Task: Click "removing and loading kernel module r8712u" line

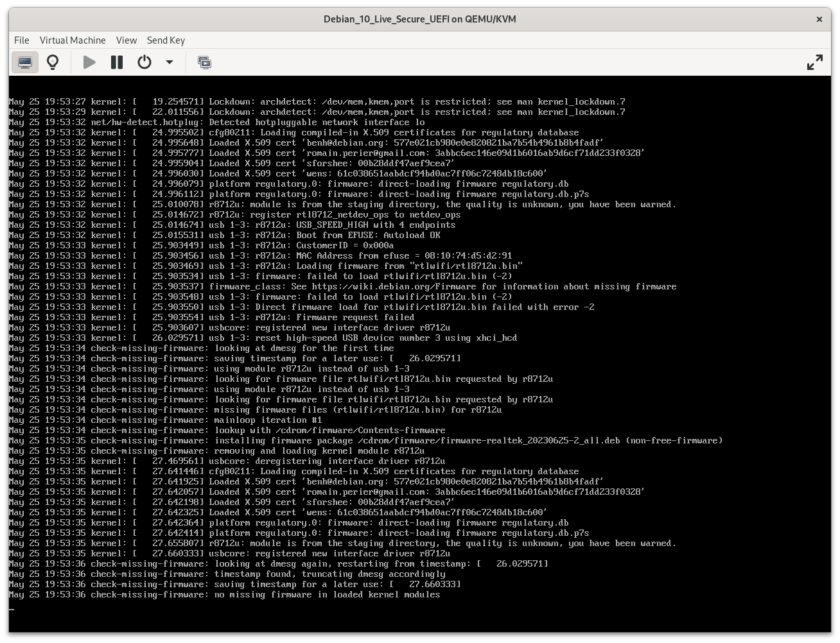Action: 217,451
